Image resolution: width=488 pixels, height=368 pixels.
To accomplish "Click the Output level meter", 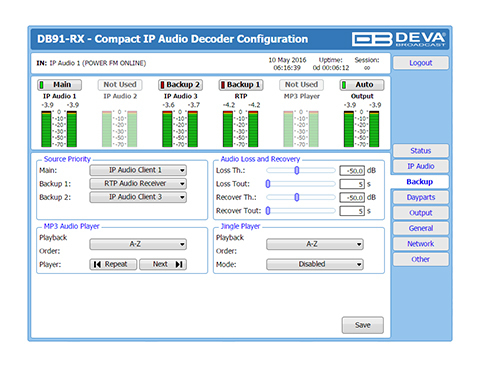I will (362, 129).
